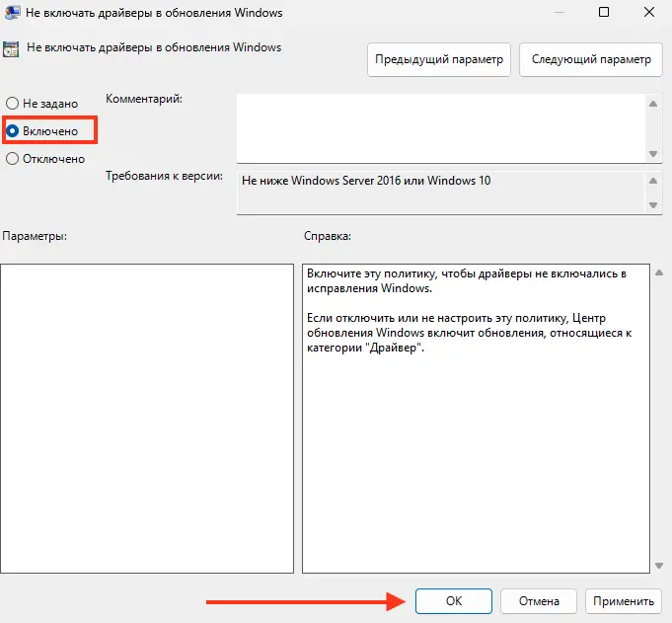This screenshot has width=672, height=623.
Task: Close the dialog with the X button
Action: [650, 12]
